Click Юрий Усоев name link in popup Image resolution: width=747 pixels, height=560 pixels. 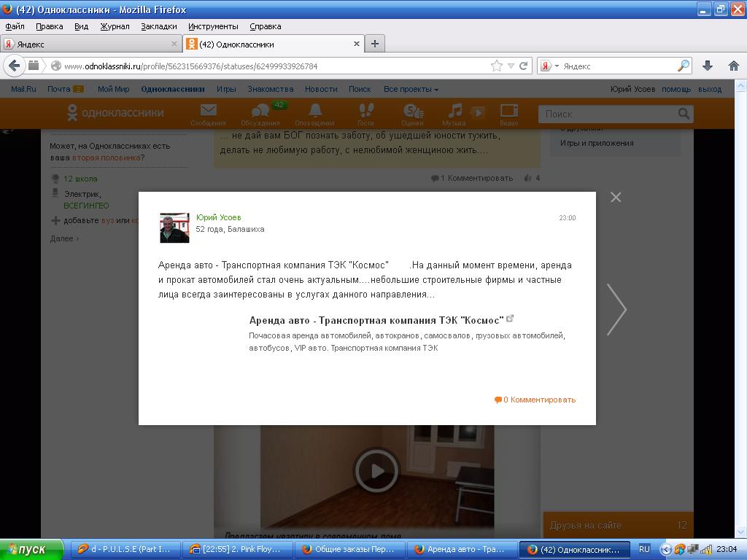click(219, 217)
